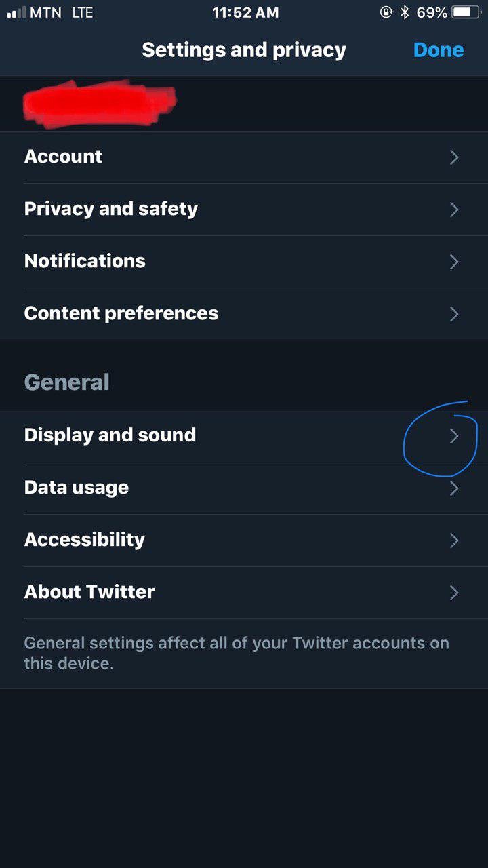Tap the Bluetooth icon in status bar
Image resolution: width=488 pixels, height=868 pixels.
tap(405, 12)
